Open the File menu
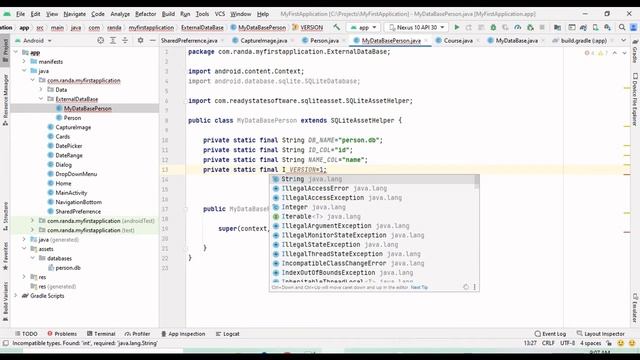The width and height of the screenshot is (640, 360). tap(20, 14)
